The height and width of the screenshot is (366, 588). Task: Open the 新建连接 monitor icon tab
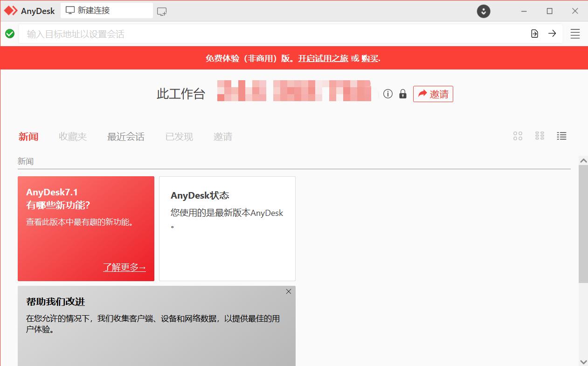70,10
